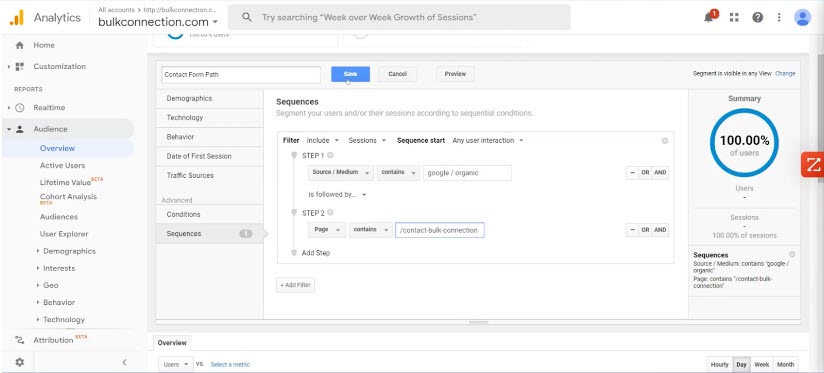The height and width of the screenshot is (373, 824).
Task: Open the 'is followed by...' dropdown
Action: [337, 194]
